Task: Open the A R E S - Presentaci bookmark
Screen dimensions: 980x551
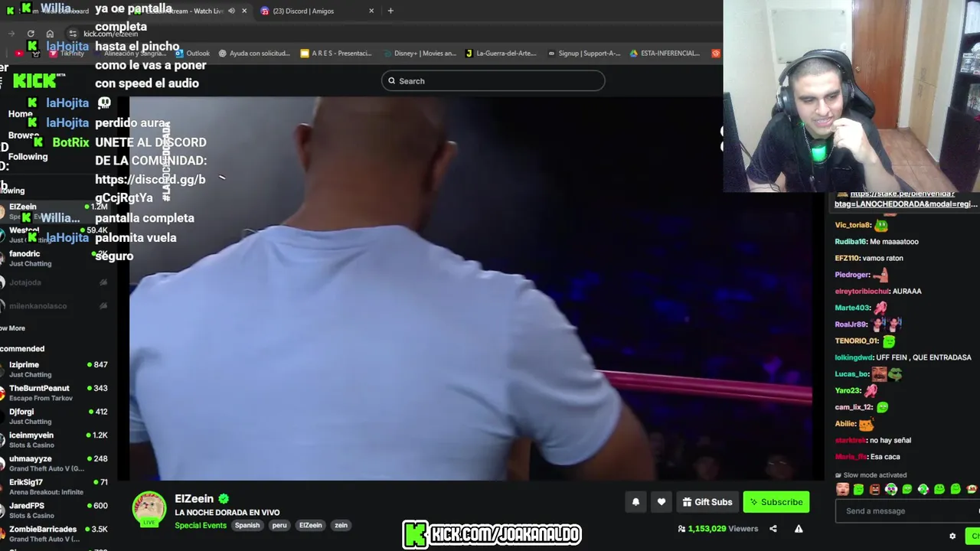Action: 336,54
